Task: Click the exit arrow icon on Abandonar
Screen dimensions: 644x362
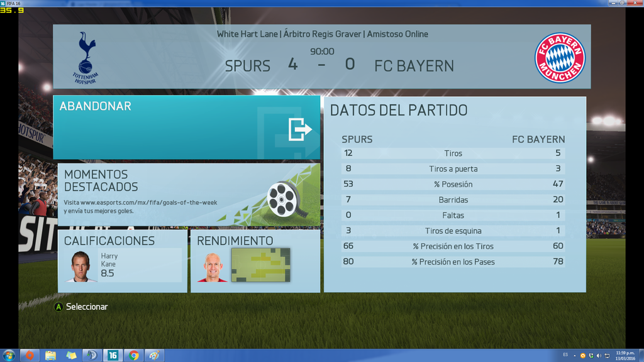Action: pyautogui.click(x=300, y=129)
